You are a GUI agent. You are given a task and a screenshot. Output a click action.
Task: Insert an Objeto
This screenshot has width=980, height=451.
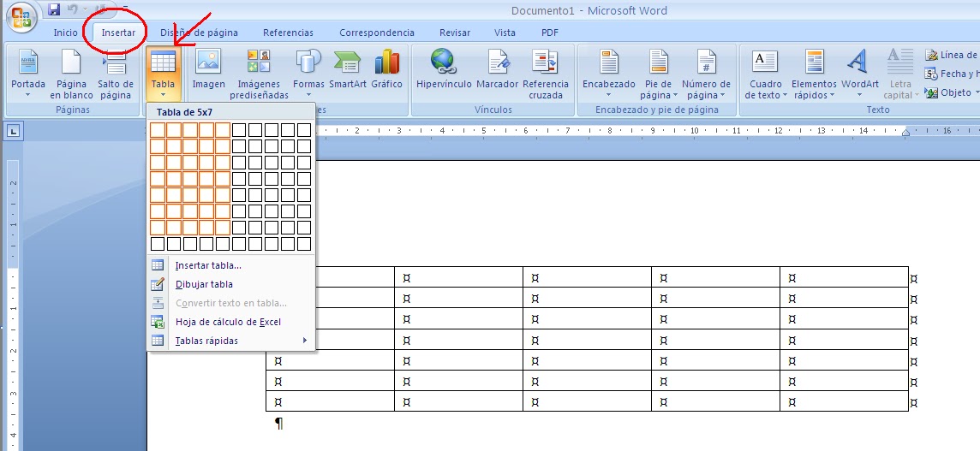pos(949,92)
